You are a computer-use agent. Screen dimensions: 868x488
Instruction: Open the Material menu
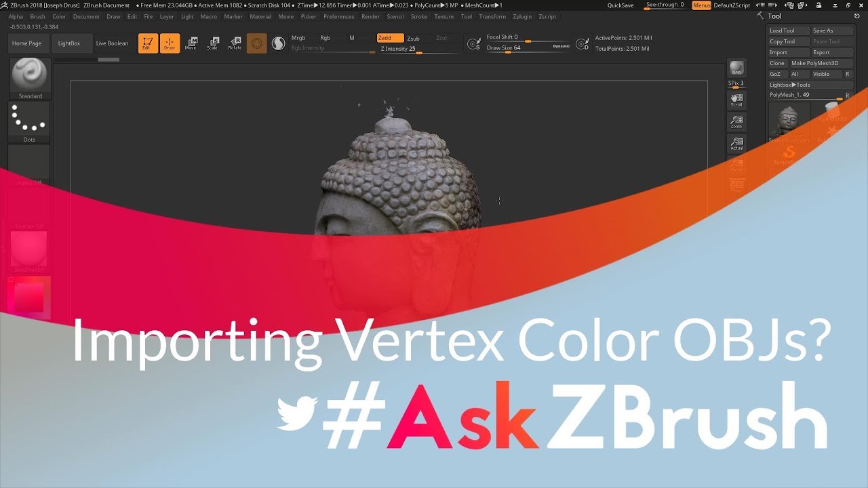point(260,16)
